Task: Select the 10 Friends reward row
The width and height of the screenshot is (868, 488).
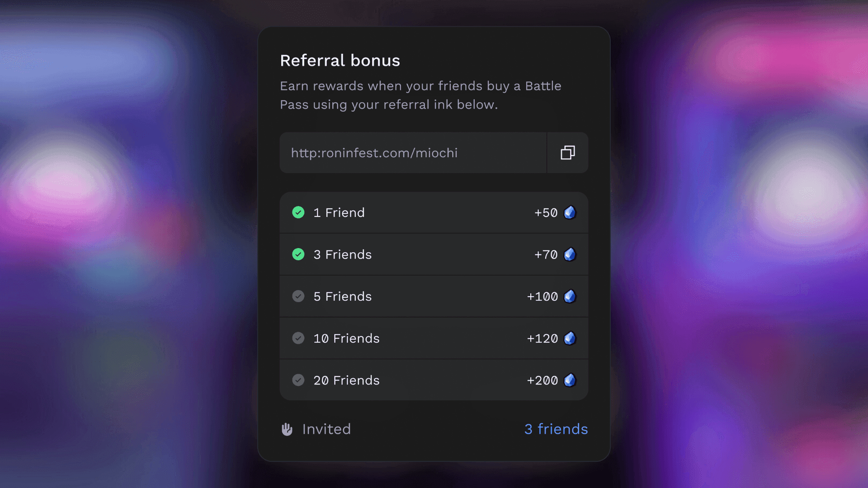Action: click(433, 338)
